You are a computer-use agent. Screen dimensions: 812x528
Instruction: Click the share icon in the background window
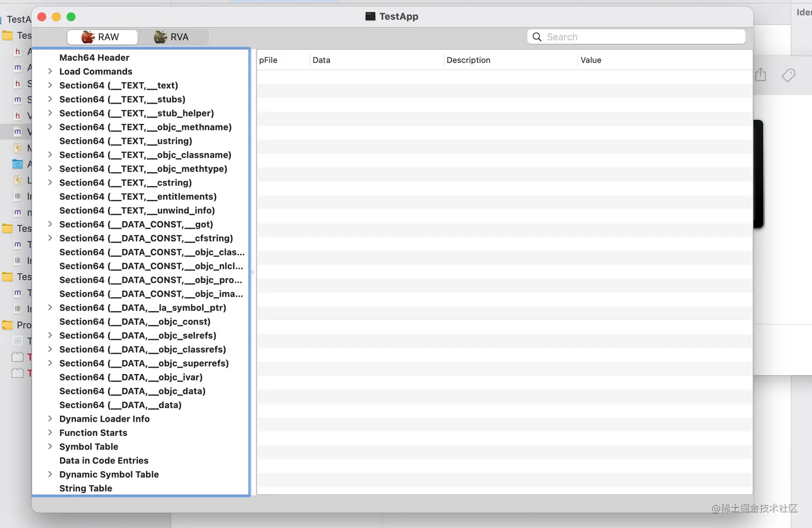tap(760, 75)
